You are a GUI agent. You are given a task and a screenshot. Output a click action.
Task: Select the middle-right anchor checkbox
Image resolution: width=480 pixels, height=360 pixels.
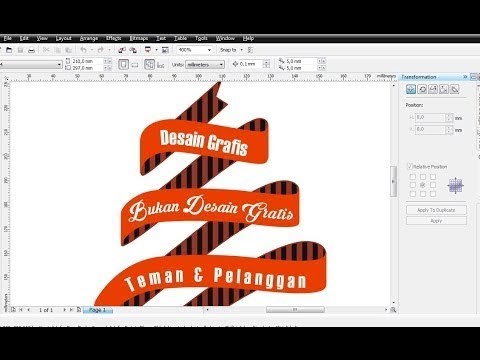[433, 185]
